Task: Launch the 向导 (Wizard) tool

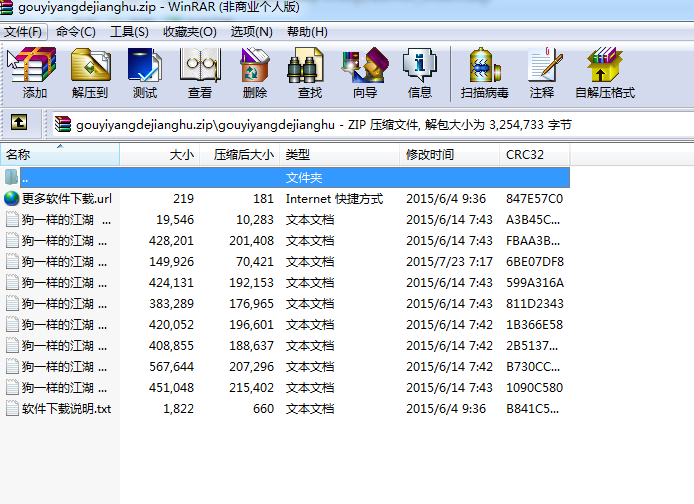Action: [x=365, y=65]
